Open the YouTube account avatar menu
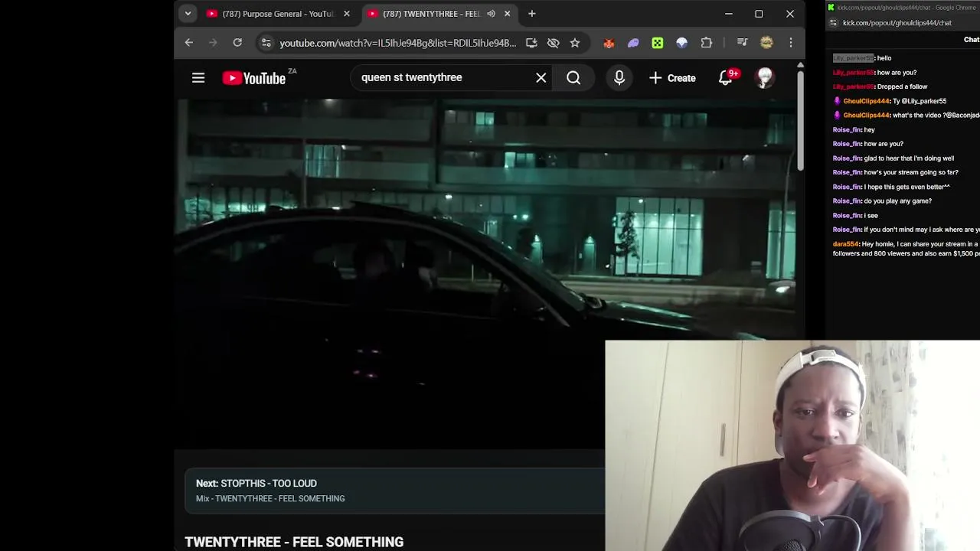The width and height of the screenshot is (980, 551). [764, 77]
